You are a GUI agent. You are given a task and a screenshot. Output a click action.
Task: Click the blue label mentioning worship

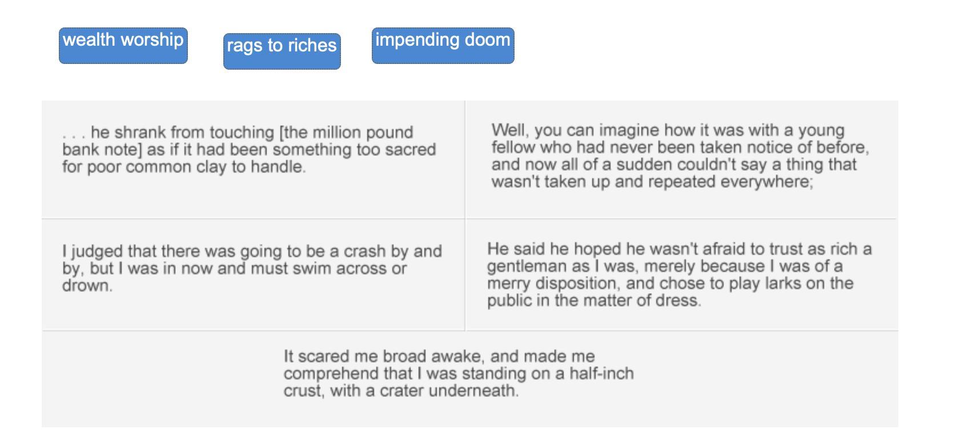(x=123, y=45)
